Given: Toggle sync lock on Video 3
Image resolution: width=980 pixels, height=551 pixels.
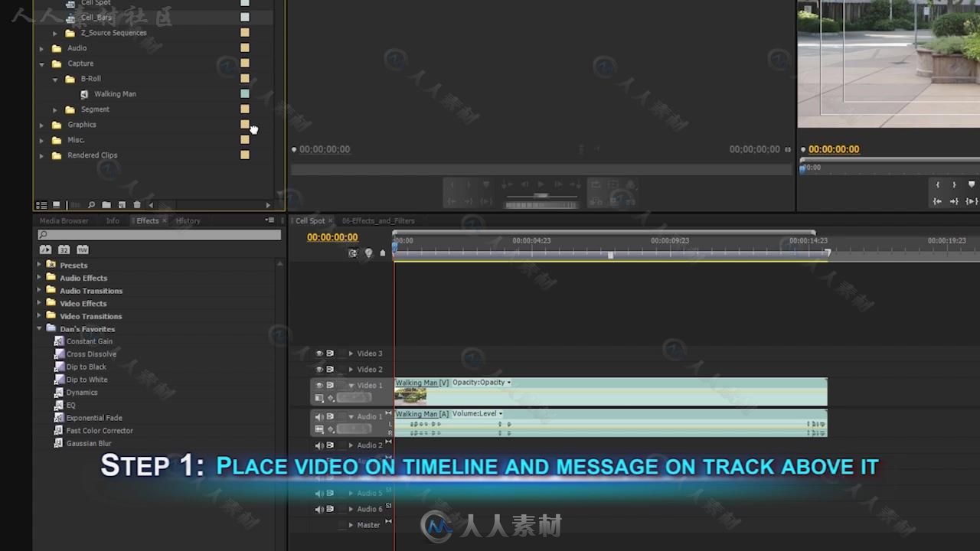Looking at the screenshot, I should pyautogui.click(x=330, y=354).
